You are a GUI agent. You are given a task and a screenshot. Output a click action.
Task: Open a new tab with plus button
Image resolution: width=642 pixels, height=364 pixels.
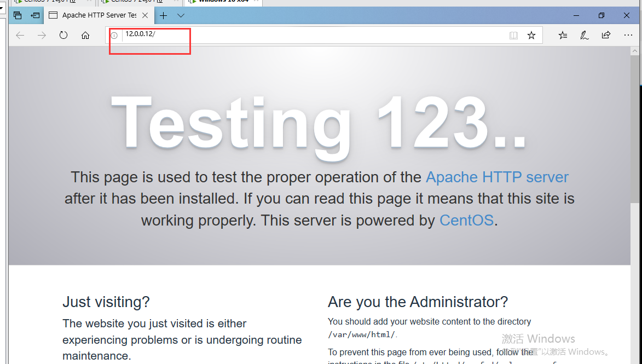(163, 15)
